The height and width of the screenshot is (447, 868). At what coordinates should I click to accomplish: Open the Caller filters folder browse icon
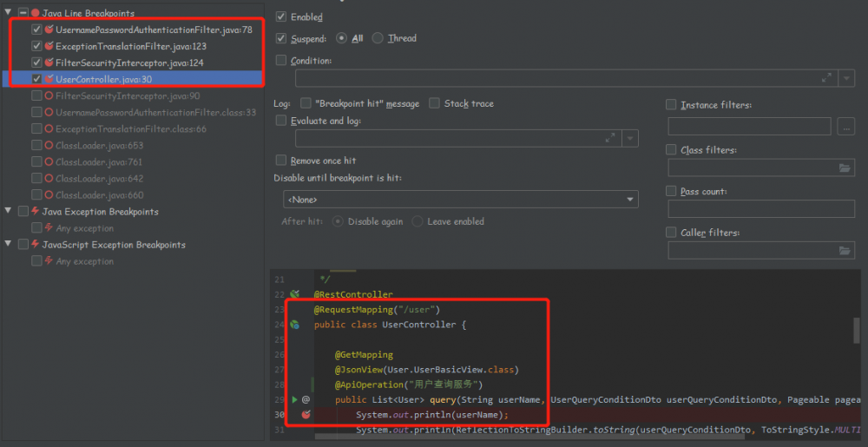point(845,251)
